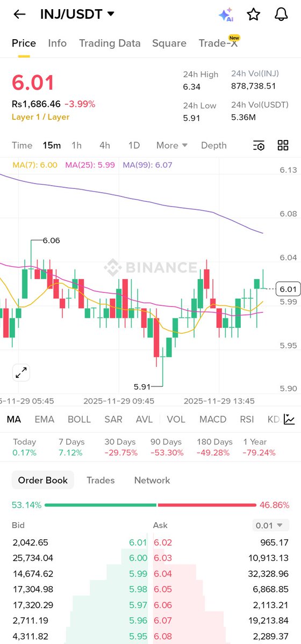The image size is (301, 644).
Task: Tap the 6.05 ask price row
Action: [221, 589]
